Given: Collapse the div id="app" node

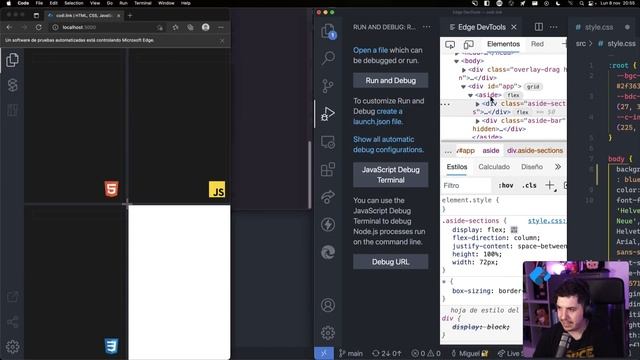Looking at the screenshot, I should (x=463, y=87).
